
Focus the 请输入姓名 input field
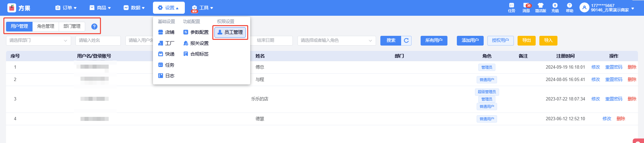[98, 41]
